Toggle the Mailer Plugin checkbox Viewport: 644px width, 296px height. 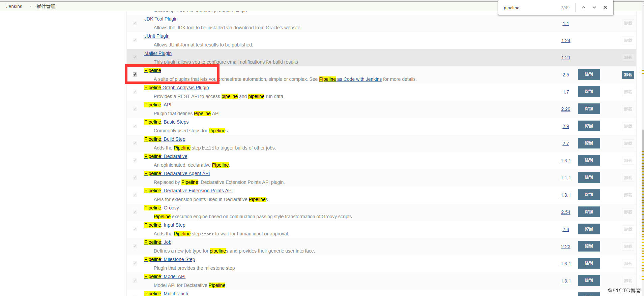tap(135, 57)
